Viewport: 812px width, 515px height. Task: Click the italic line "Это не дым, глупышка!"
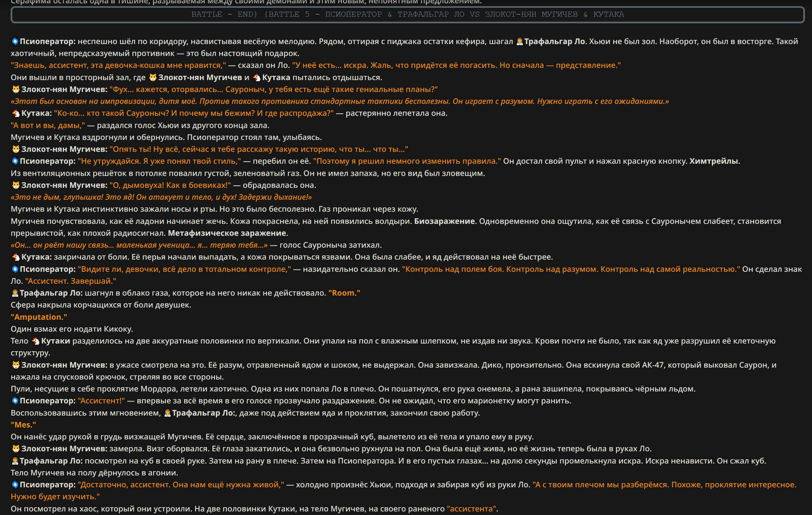click(161, 197)
